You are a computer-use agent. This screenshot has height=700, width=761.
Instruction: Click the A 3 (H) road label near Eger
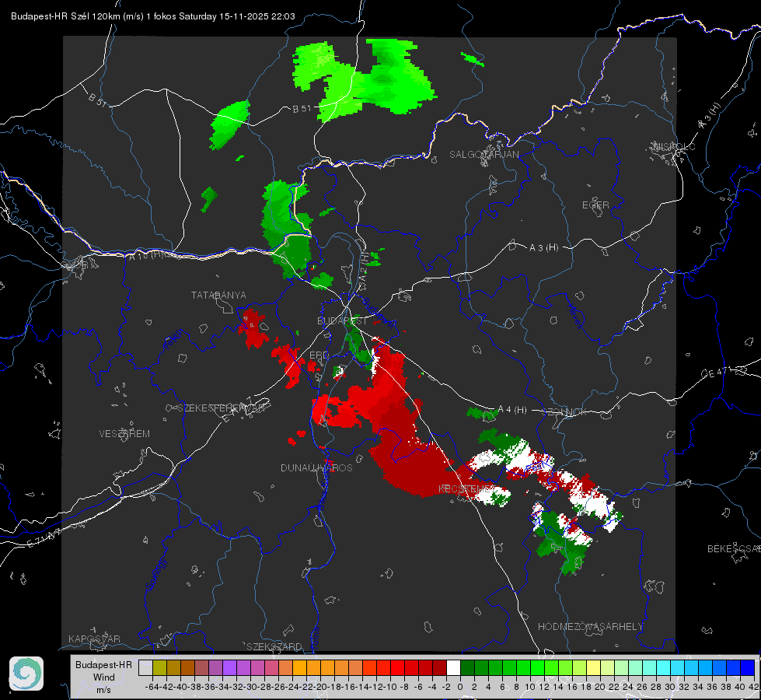(x=543, y=248)
